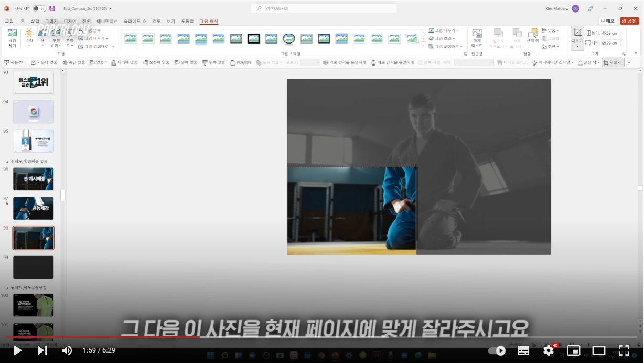Click the PDF/XPS export icon
Screen dimensions: 644x363
(x=241, y=62)
